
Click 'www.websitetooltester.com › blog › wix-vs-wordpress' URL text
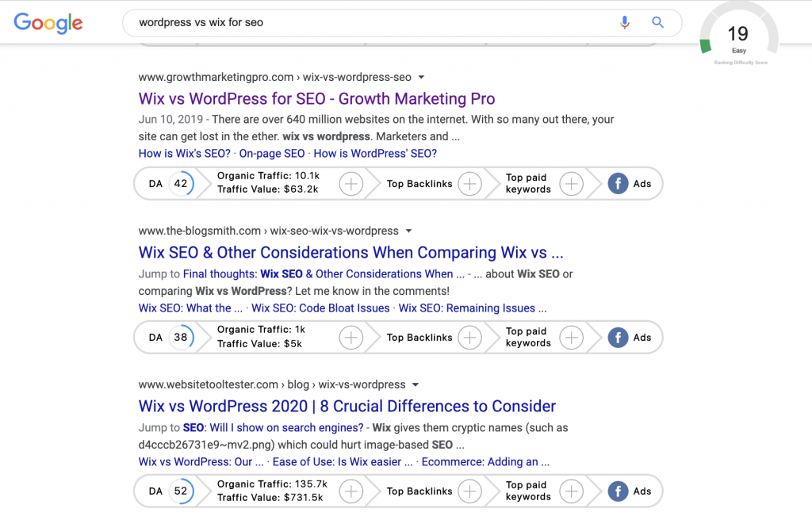(x=272, y=384)
